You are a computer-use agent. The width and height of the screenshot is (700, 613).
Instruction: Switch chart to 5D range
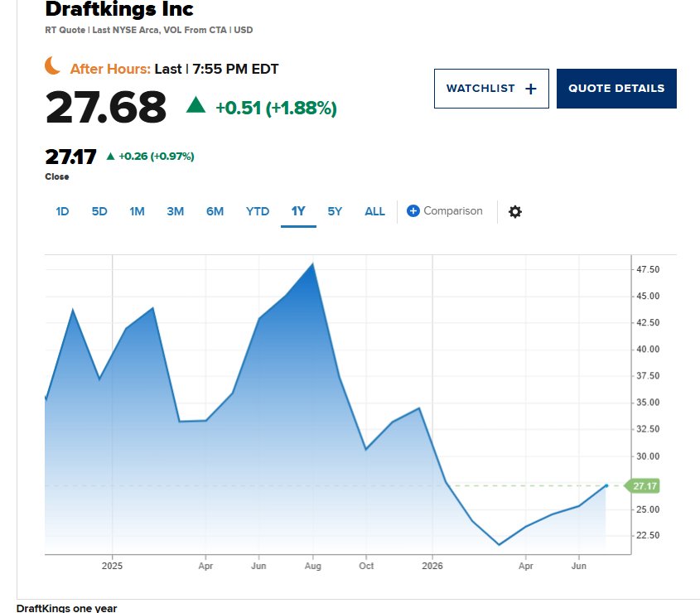pyautogui.click(x=99, y=211)
